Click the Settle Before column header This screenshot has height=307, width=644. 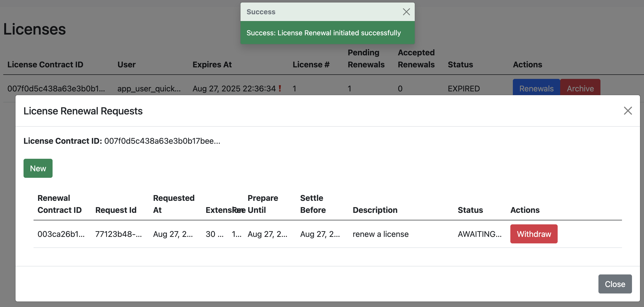(x=313, y=204)
